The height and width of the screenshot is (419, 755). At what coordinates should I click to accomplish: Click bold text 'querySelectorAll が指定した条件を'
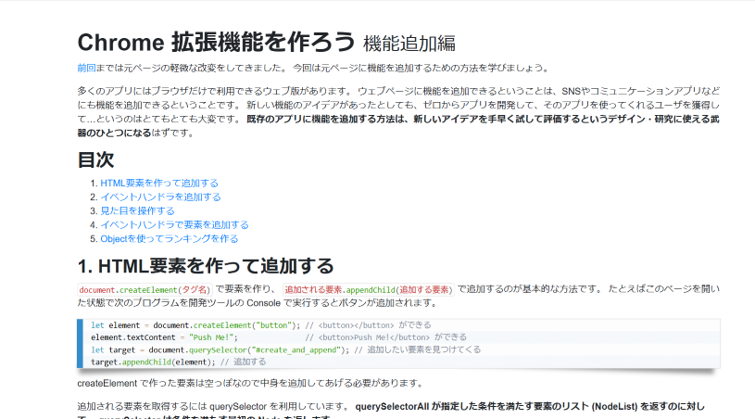coord(530,406)
